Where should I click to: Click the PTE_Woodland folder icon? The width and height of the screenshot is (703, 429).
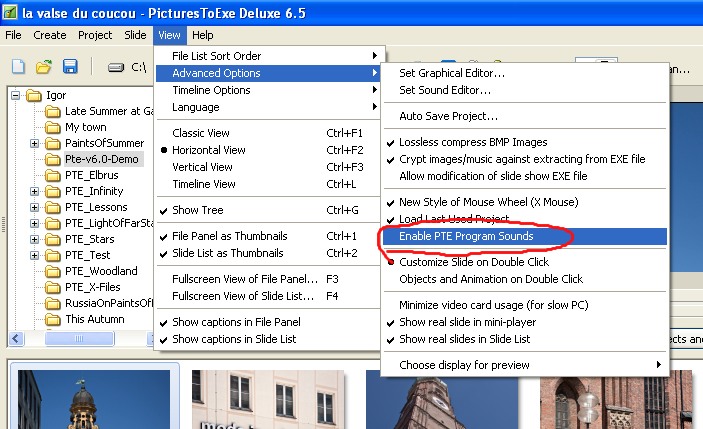click(53, 271)
